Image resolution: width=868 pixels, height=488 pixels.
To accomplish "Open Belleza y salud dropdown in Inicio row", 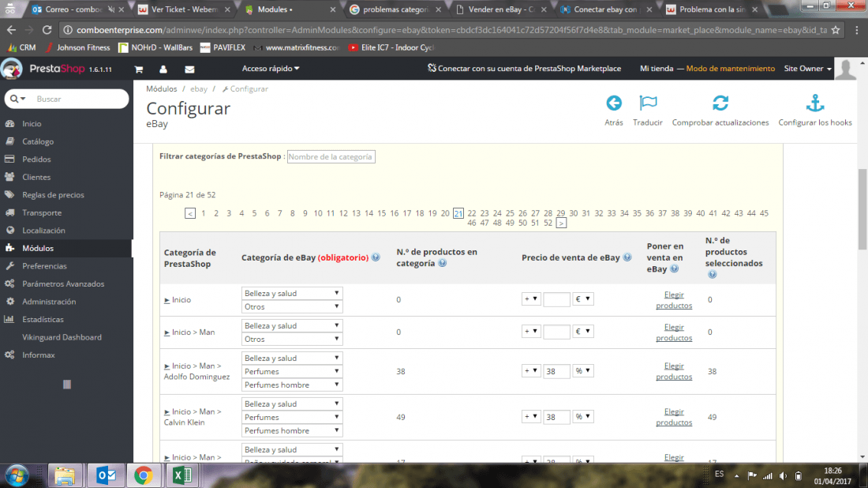I will click(292, 293).
